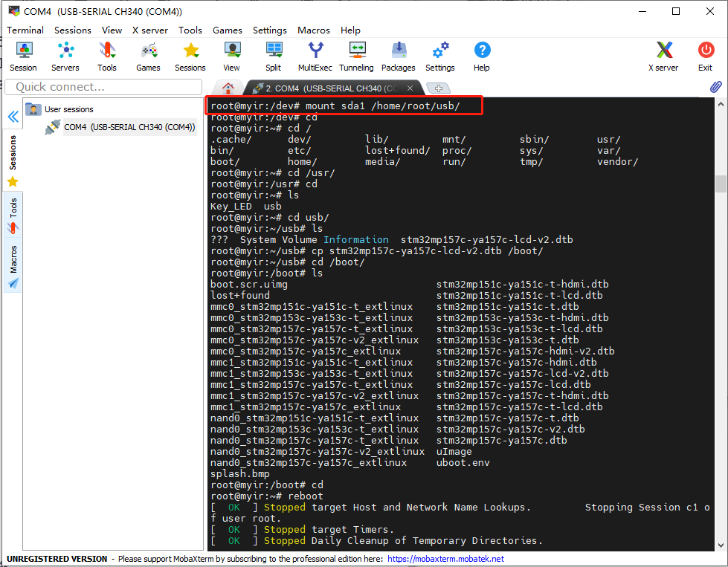Select the COM4 USB-SERIAL terminal tab
The width and height of the screenshot is (728, 567).
click(331, 88)
